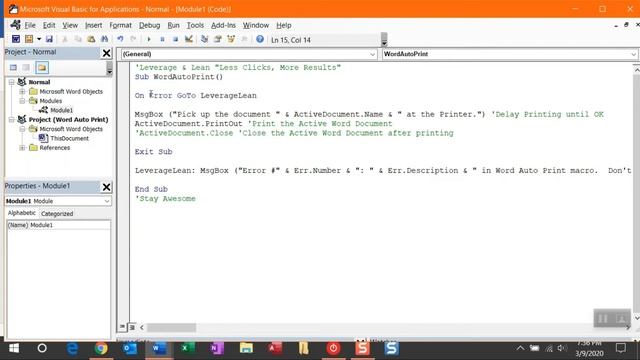Click left arrow of code horizontal scrollbar
The width and height of the screenshot is (640, 360).
pos(142,327)
